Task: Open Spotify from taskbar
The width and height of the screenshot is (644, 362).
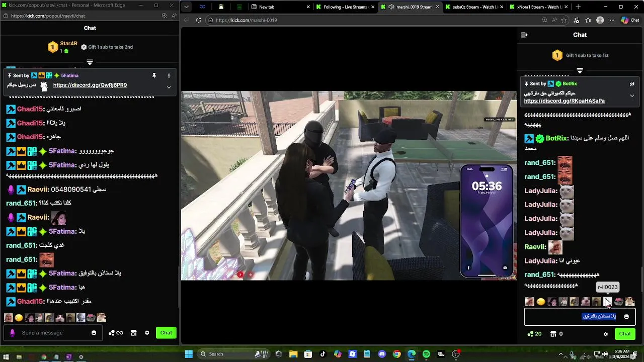Action: [x=426, y=354]
